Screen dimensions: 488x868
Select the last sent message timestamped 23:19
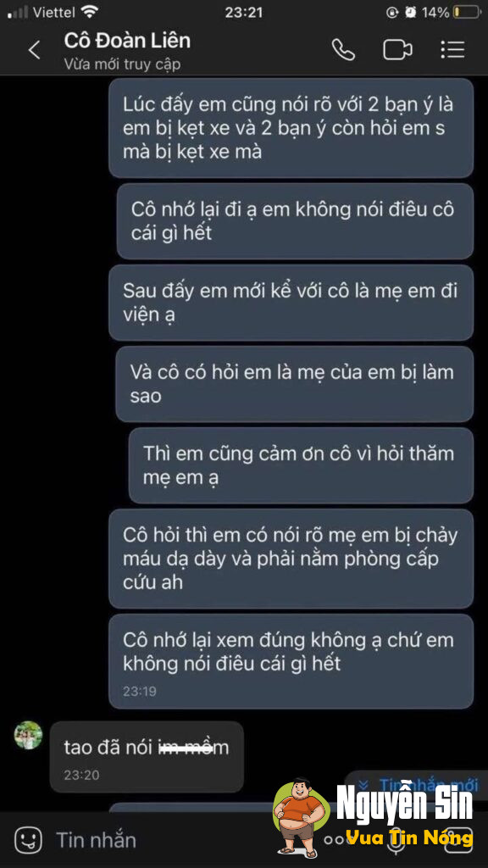[x=291, y=661]
